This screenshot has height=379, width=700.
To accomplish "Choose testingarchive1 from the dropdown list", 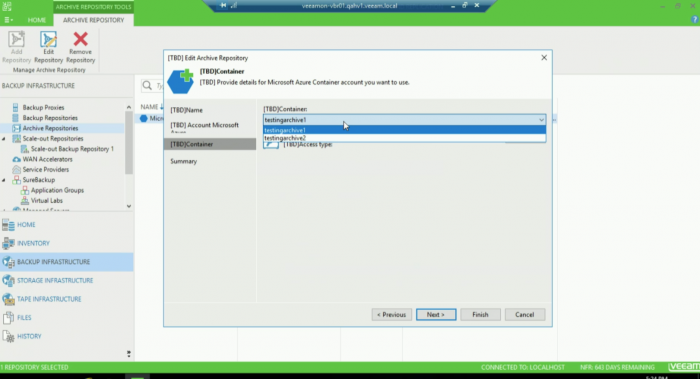I will [x=404, y=130].
